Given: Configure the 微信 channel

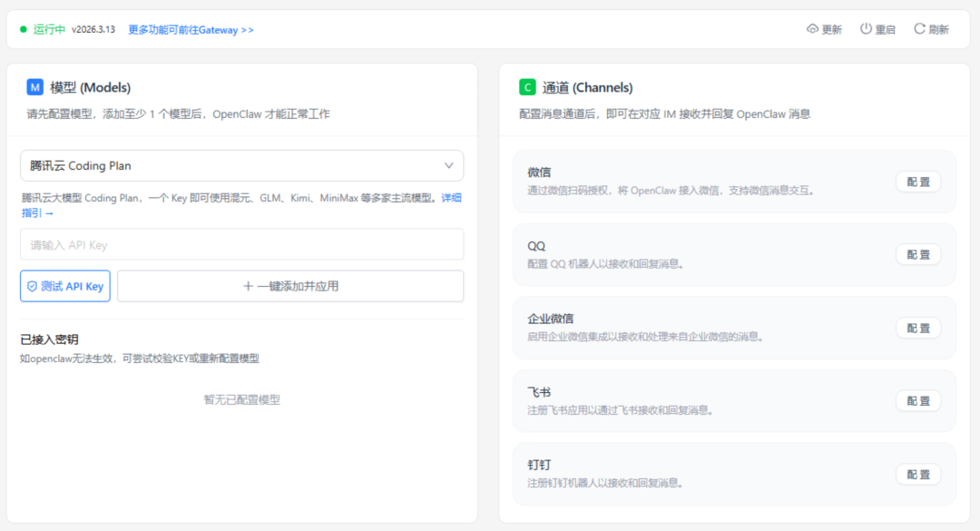Looking at the screenshot, I should [917, 182].
